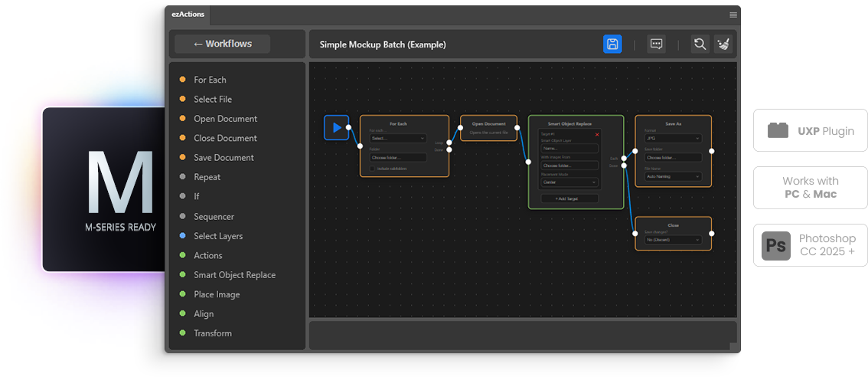868x377 pixels.
Task: Click the Save As node output port
Action: pyautogui.click(x=712, y=151)
